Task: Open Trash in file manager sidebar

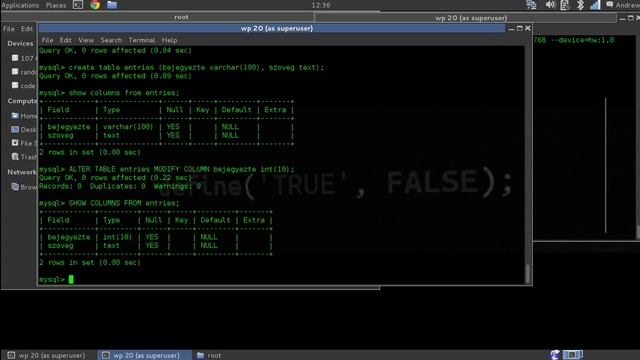Action: (24, 157)
